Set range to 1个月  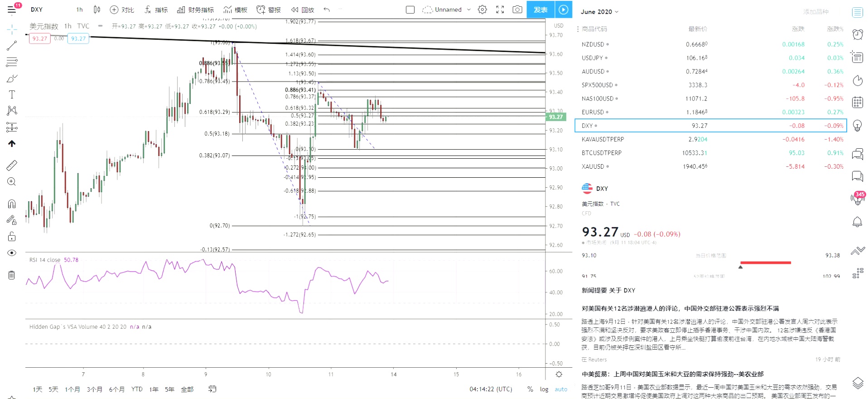coord(72,389)
